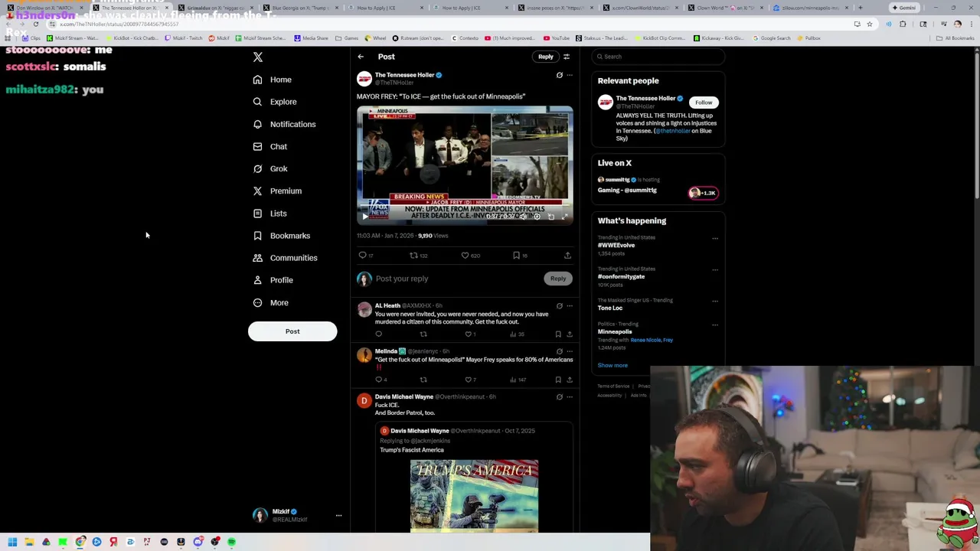The width and height of the screenshot is (980, 551).
Task: Expand the More menu in sidebar
Action: 271,303
